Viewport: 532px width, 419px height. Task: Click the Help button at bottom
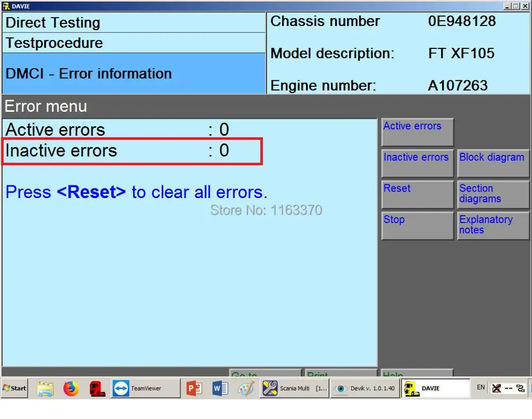[x=417, y=373]
